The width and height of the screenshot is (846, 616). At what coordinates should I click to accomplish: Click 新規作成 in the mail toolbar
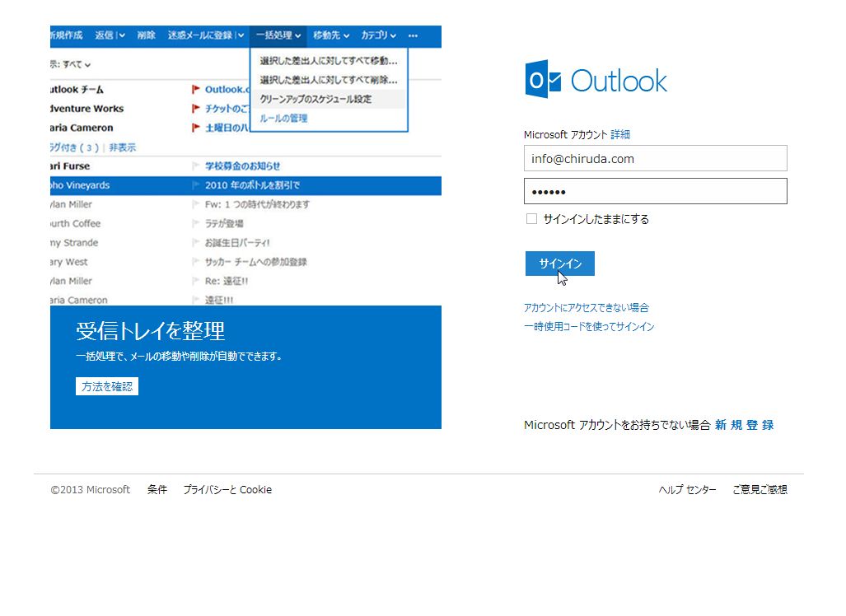coord(67,35)
